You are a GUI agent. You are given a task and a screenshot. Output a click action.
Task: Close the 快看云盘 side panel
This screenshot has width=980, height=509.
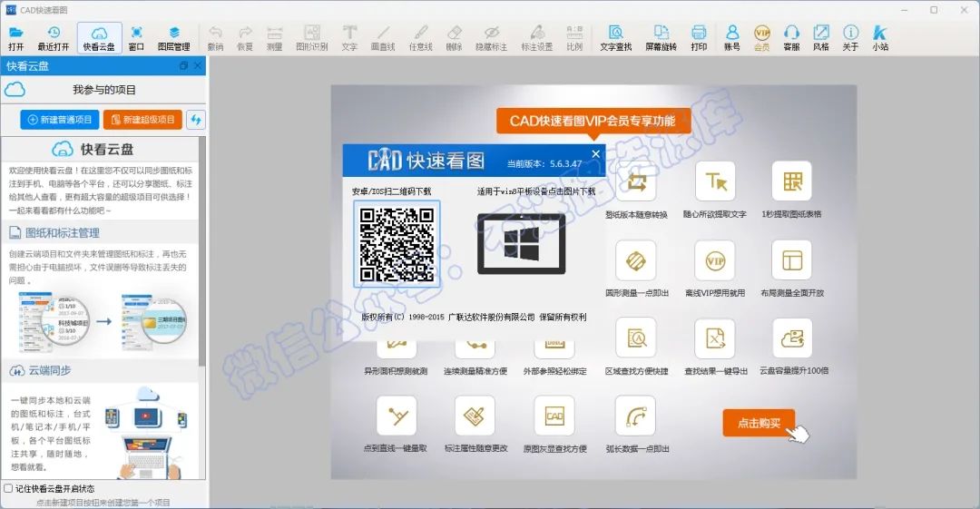click(x=198, y=65)
